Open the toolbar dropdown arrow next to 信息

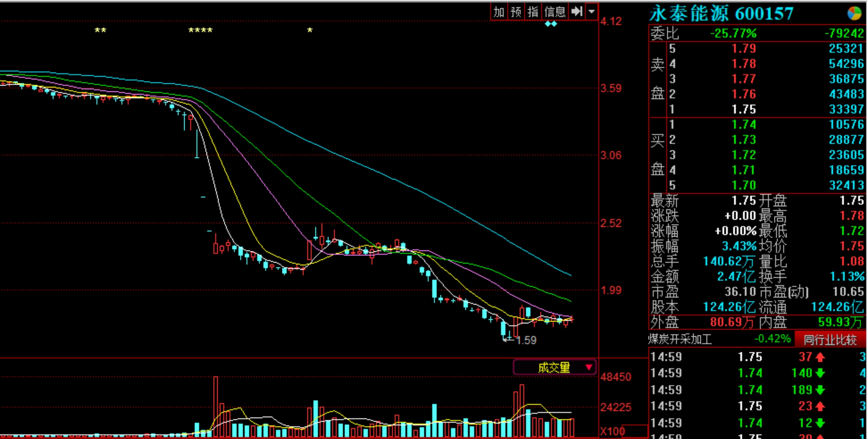pos(592,12)
